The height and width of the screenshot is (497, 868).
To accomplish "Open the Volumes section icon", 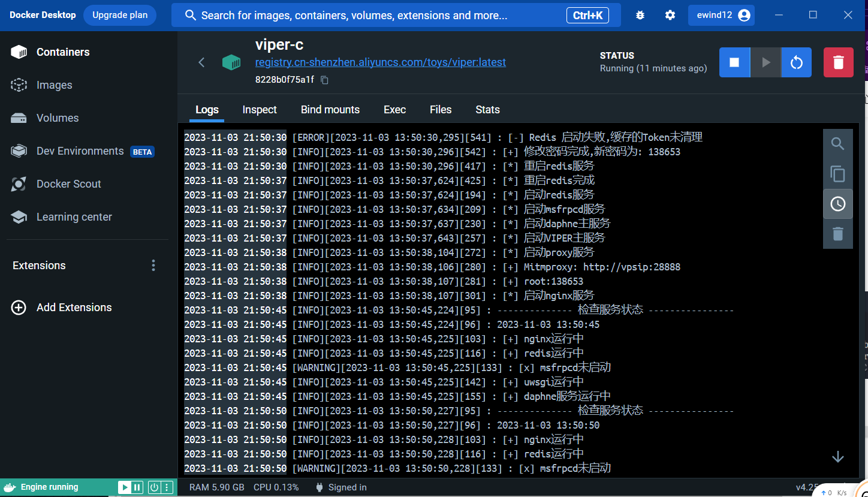I will coord(19,118).
